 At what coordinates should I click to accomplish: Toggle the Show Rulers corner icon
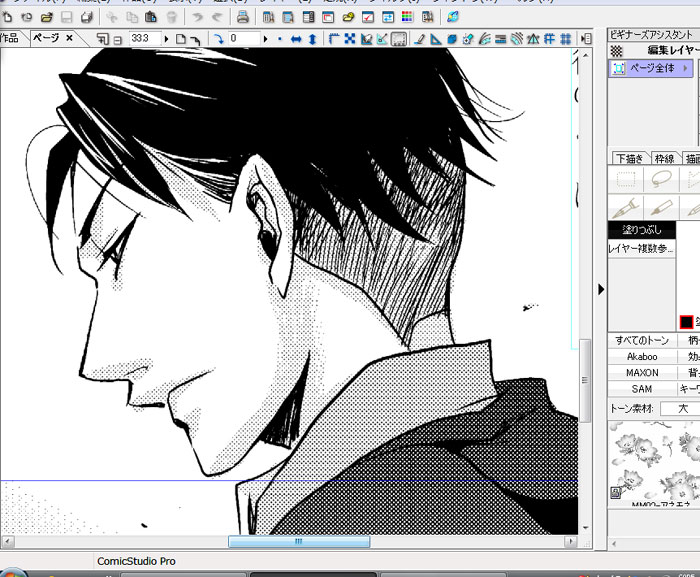click(333, 39)
